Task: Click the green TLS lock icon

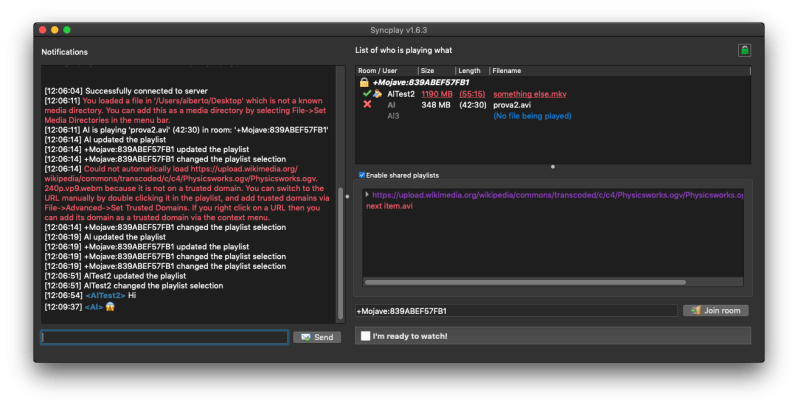Action: pyautogui.click(x=744, y=50)
